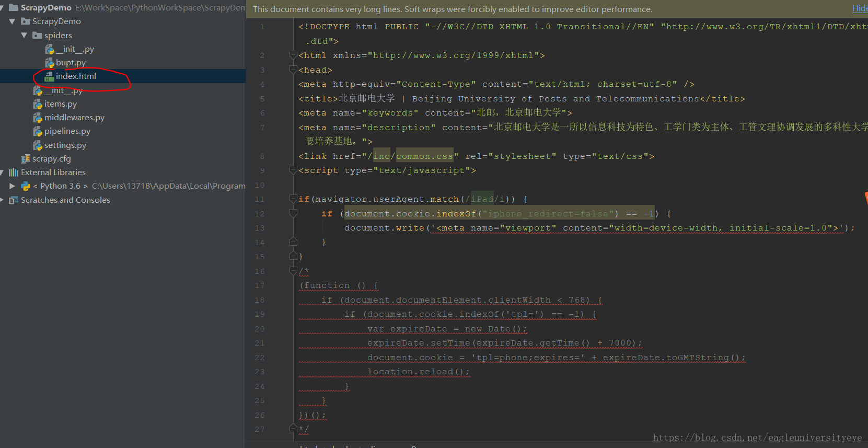
Task: Click the Python 3.6 interpreter icon
Action: tap(26, 186)
